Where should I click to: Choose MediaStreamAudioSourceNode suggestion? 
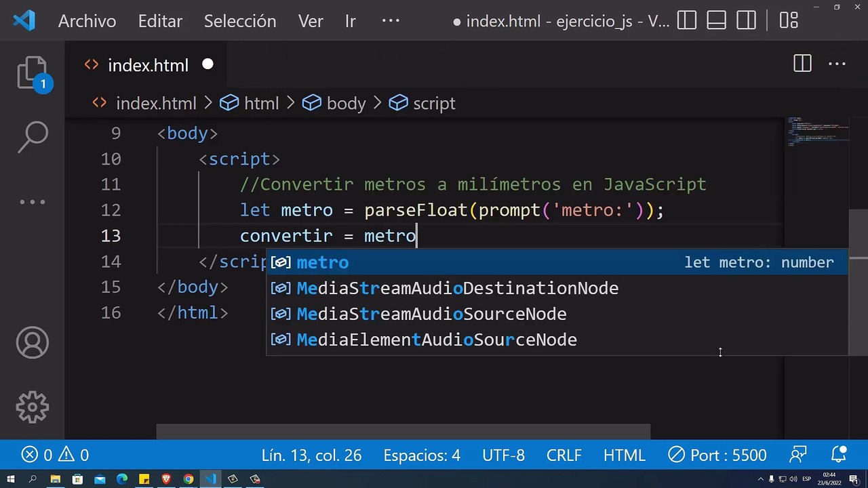[557, 314]
